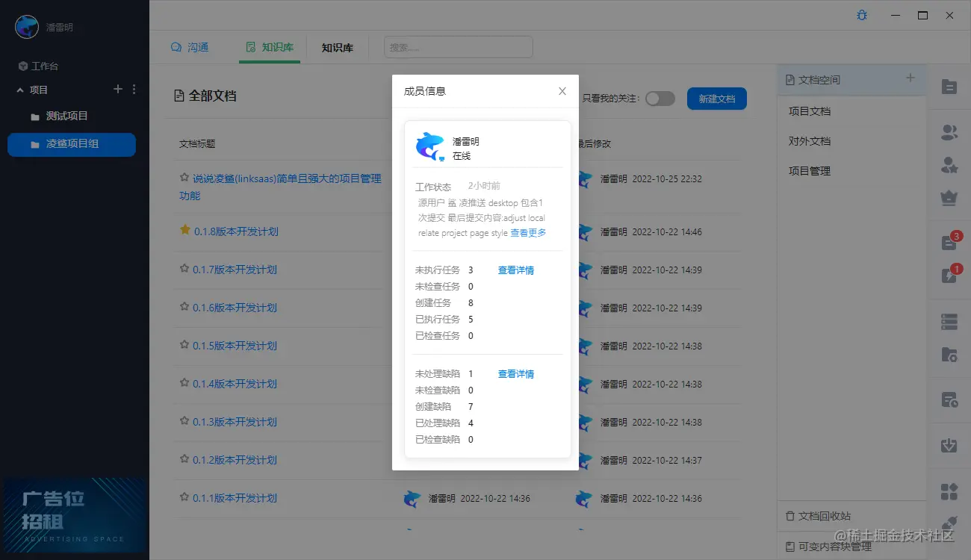Image resolution: width=971 pixels, height=560 pixels.
Task: Click the 创建任务 count row
Action: (x=444, y=303)
